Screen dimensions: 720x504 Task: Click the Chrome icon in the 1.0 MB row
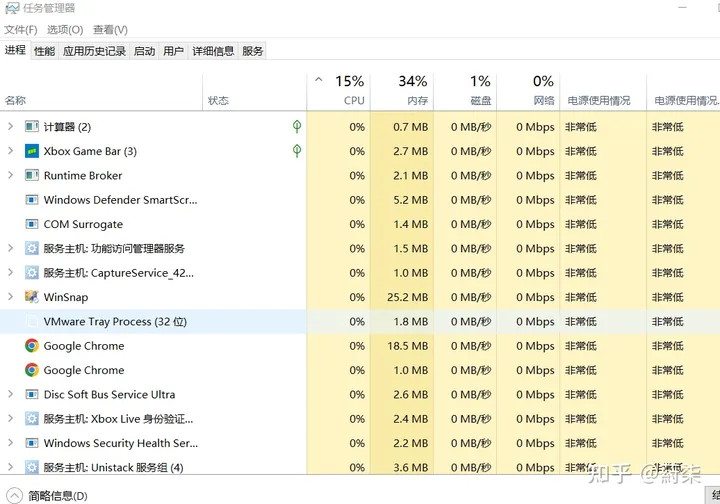pos(32,370)
